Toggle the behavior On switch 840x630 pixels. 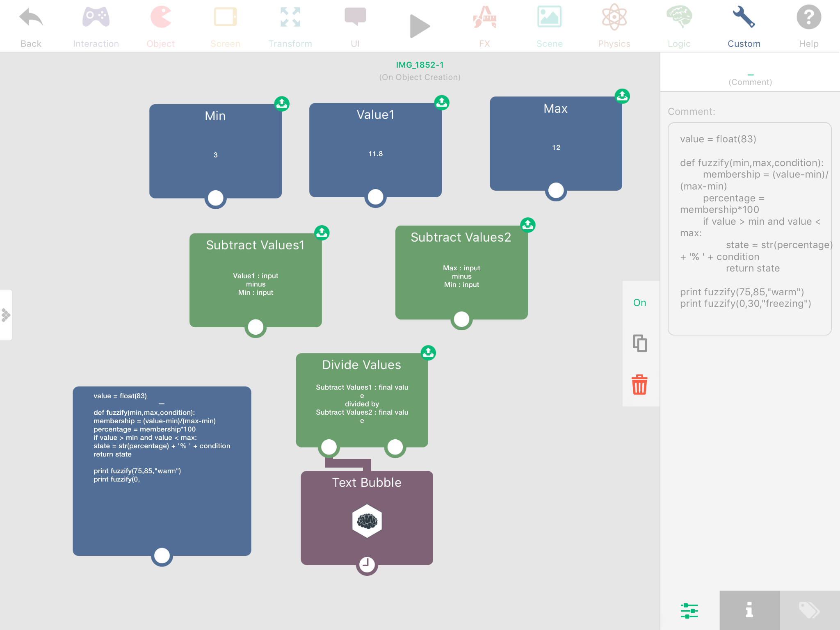(639, 303)
